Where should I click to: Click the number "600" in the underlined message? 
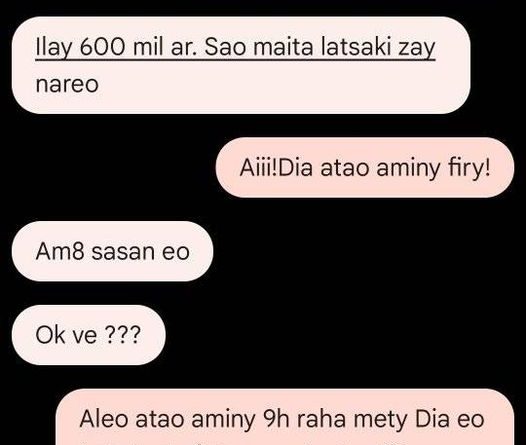click(x=103, y=47)
